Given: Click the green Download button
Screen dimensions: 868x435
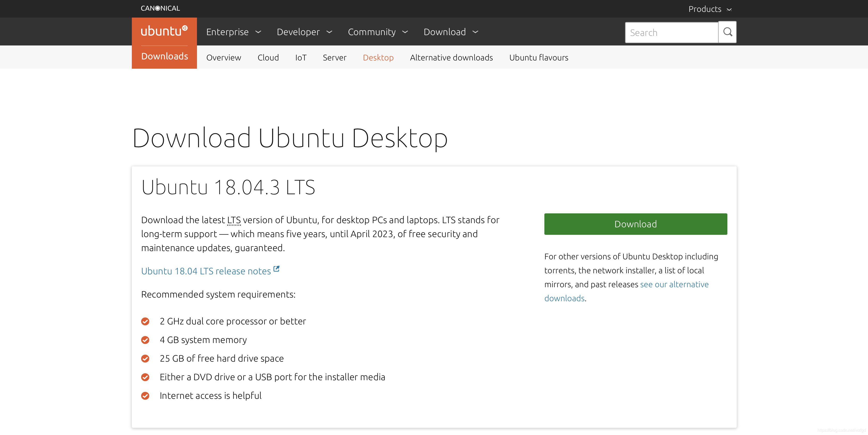Looking at the screenshot, I should (x=635, y=224).
